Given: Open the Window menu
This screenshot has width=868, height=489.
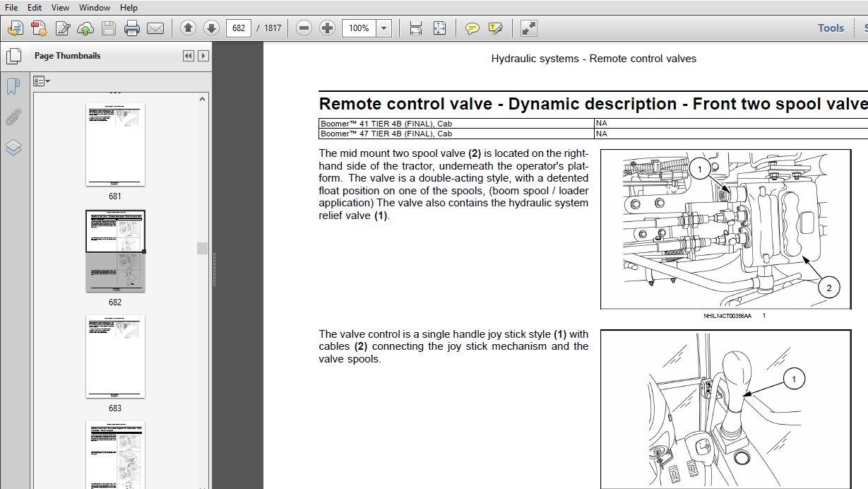Looking at the screenshot, I should point(94,7).
